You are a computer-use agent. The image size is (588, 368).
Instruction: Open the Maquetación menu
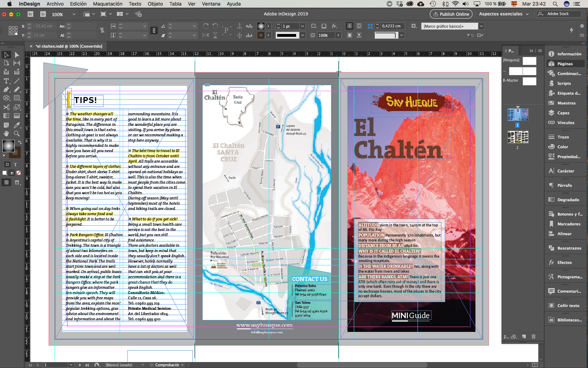[108, 4]
